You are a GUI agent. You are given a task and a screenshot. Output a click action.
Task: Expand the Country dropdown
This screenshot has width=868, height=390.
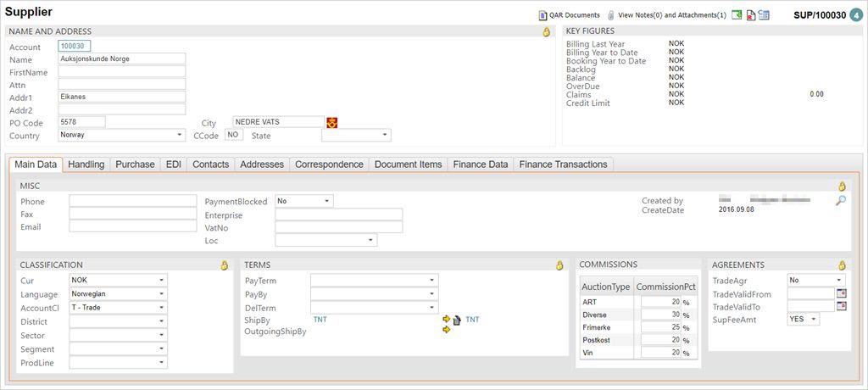pyautogui.click(x=180, y=135)
